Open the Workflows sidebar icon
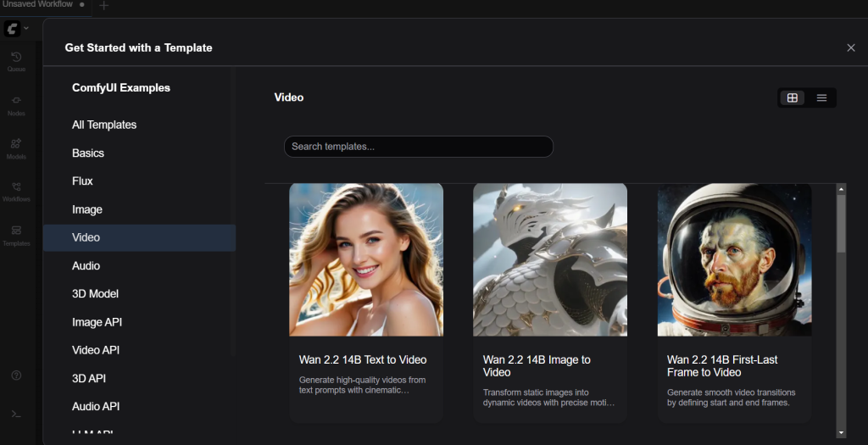 pyautogui.click(x=16, y=192)
